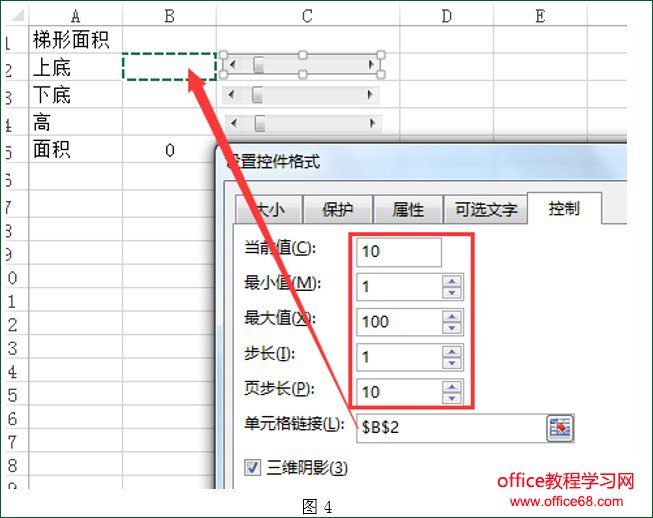
Task: Select column E header
Action: pyautogui.click(x=540, y=16)
